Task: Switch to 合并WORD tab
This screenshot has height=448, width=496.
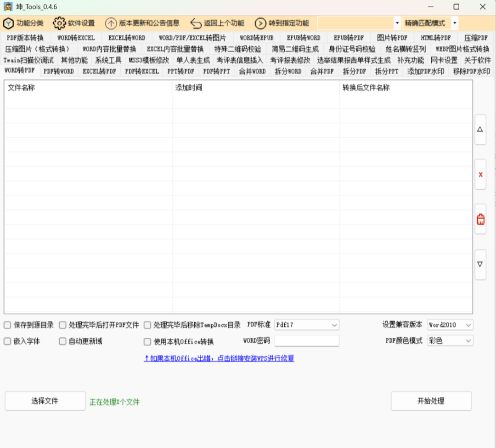Action: (x=252, y=72)
